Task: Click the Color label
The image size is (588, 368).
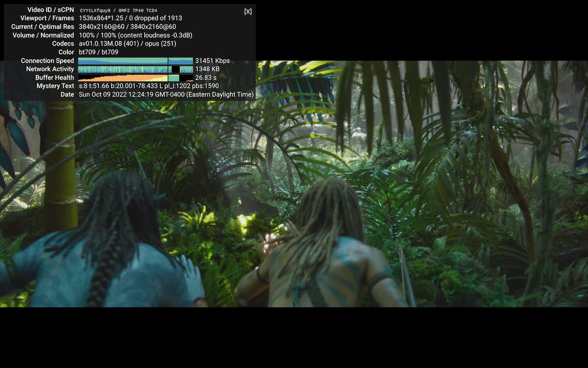Action: tap(66, 52)
